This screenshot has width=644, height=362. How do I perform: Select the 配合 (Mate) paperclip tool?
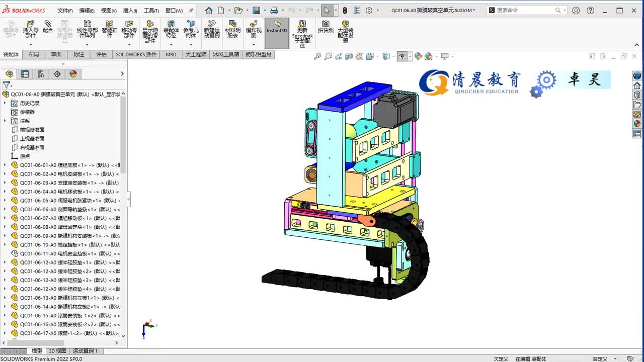click(48, 27)
